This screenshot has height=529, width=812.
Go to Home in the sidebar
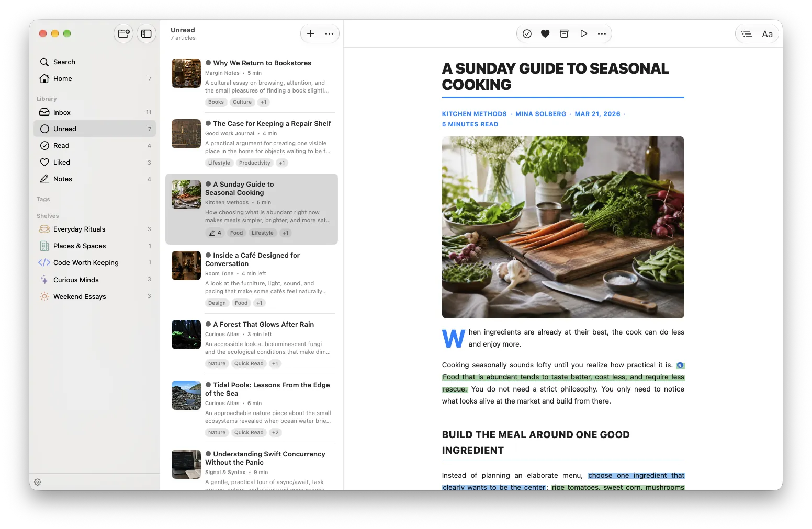click(95, 78)
